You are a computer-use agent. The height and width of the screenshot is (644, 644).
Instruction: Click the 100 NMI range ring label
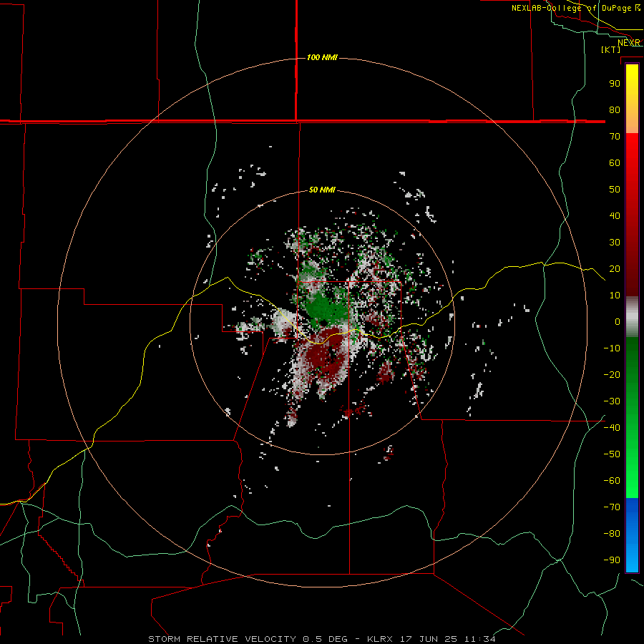[322, 57]
